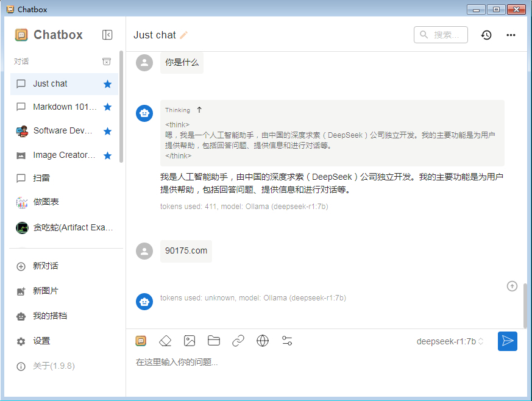Click the 你是什么 message bubble
Image resolution: width=532 pixels, height=401 pixels.
tap(182, 63)
